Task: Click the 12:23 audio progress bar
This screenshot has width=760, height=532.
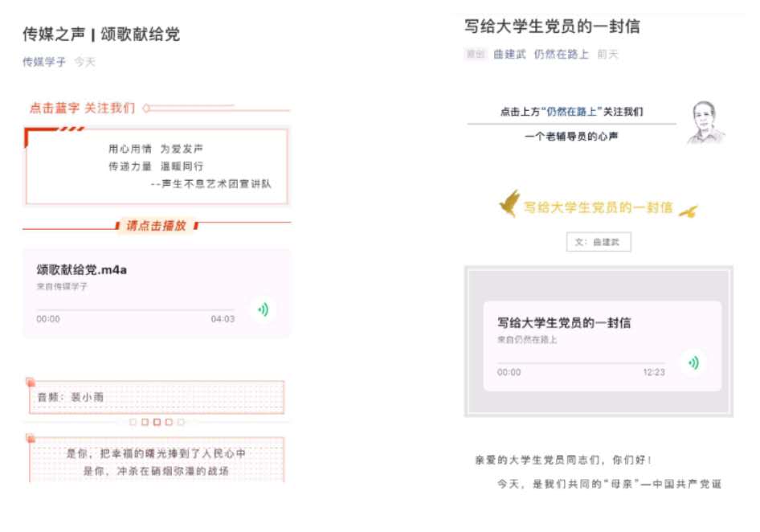Action: pos(581,362)
